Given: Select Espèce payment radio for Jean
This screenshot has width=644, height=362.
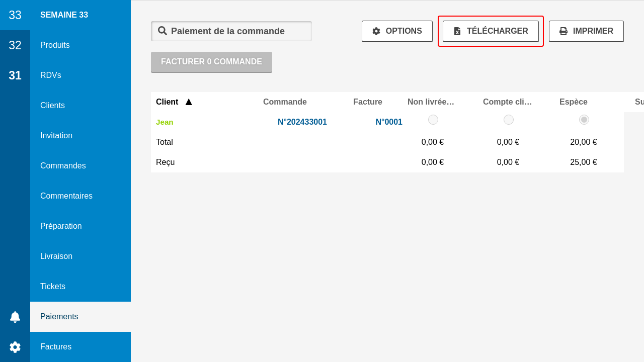Looking at the screenshot, I should point(584,120).
